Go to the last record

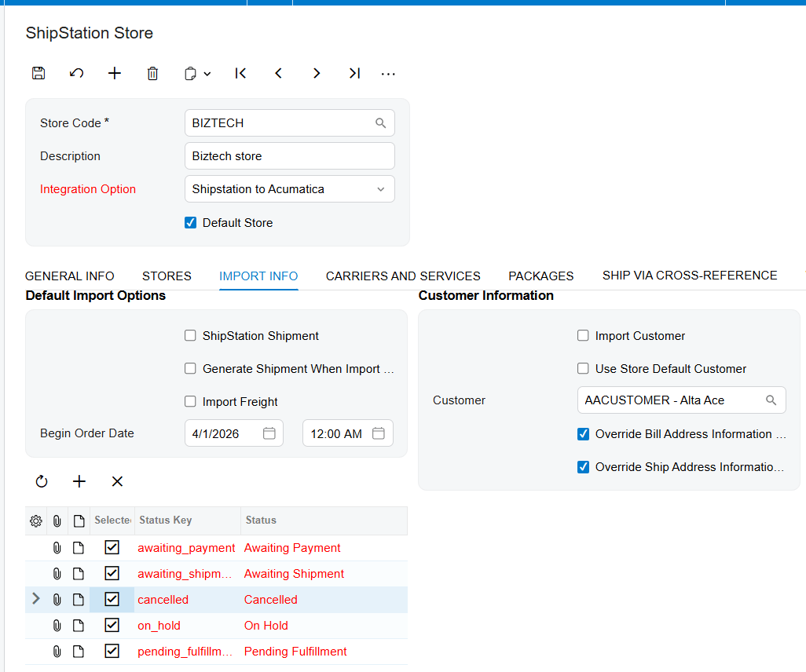pyautogui.click(x=354, y=74)
